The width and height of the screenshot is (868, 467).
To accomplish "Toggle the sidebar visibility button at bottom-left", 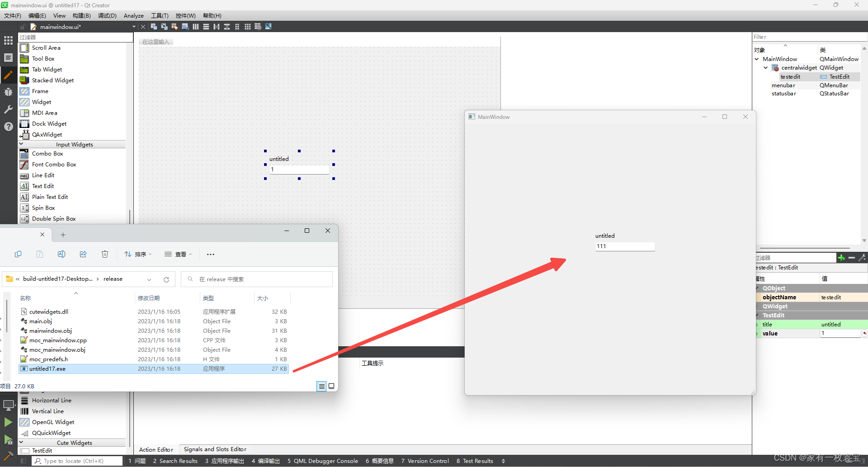I will click(24, 461).
